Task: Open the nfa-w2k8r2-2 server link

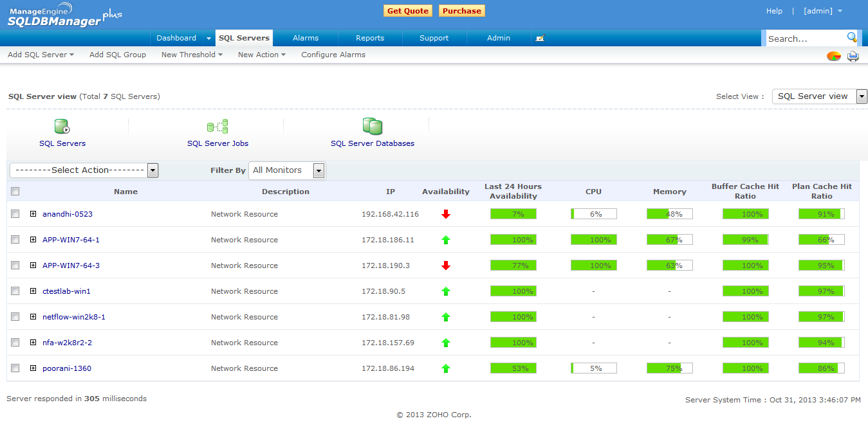Action: coord(67,343)
